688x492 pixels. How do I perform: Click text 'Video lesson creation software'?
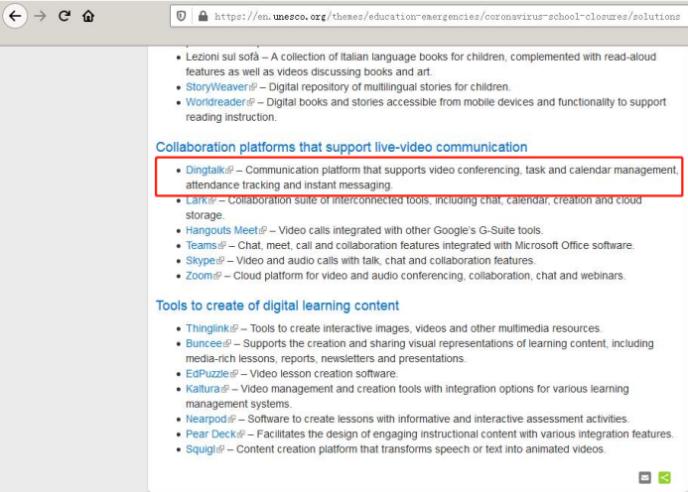point(323,373)
